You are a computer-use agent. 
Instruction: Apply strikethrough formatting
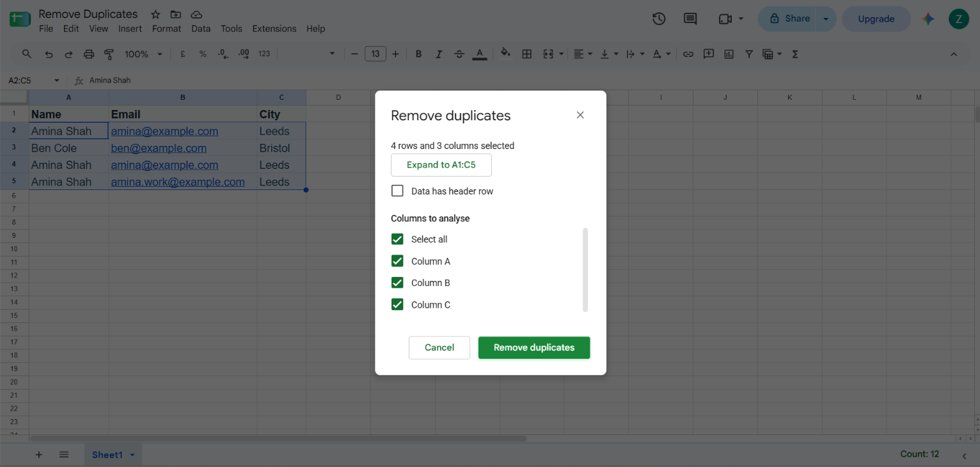[x=459, y=54]
